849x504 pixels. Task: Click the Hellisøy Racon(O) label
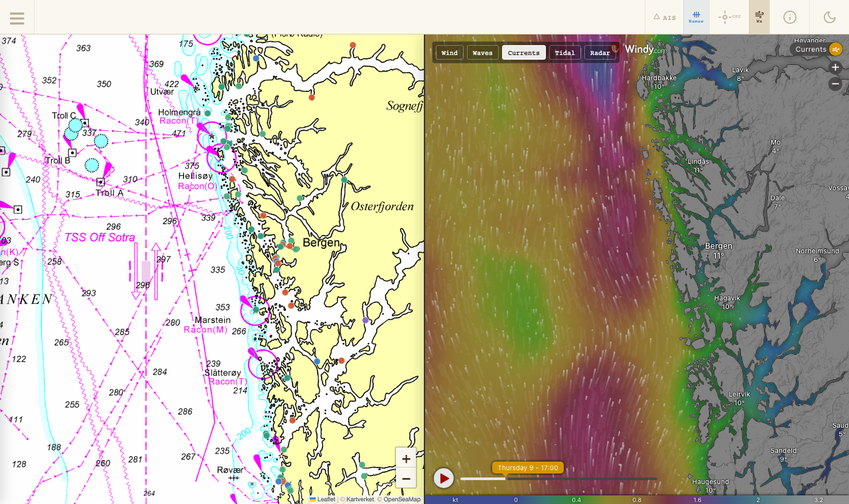click(x=197, y=181)
